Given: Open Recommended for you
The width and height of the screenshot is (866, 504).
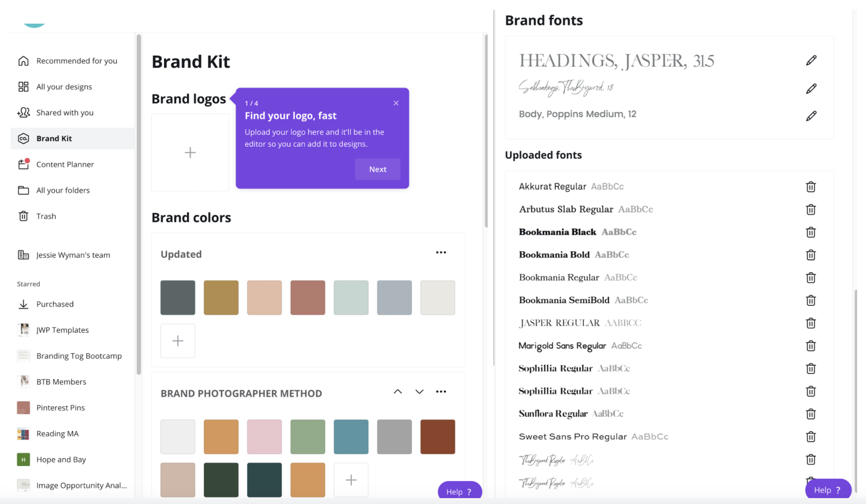Looking at the screenshot, I should tap(72, 61).
